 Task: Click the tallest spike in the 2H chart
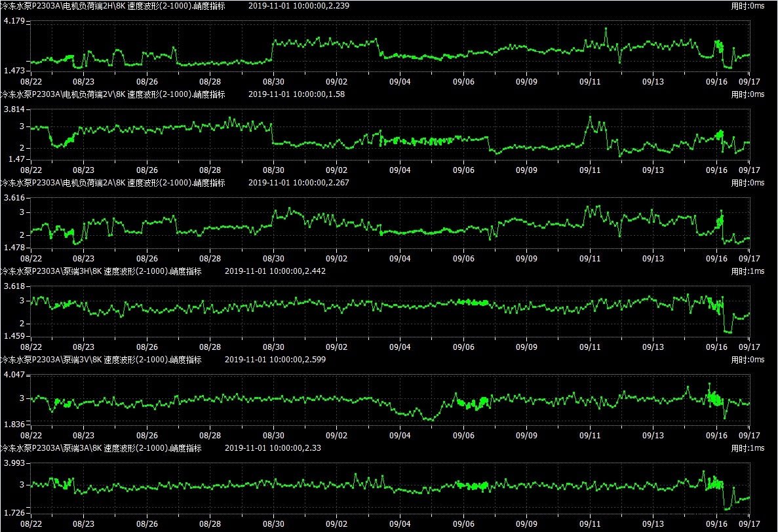606,29
